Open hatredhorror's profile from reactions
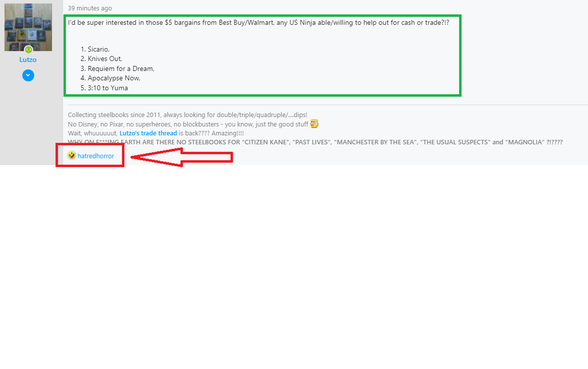 [96, 156]
